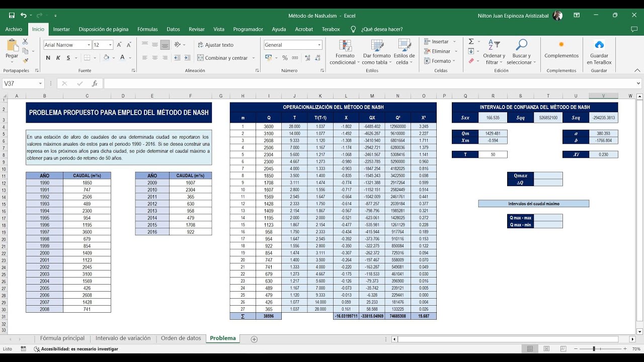This screenshot has width=644, height=362.
Task: Center-align the cell text horizontally
Action: coord(154,58)
